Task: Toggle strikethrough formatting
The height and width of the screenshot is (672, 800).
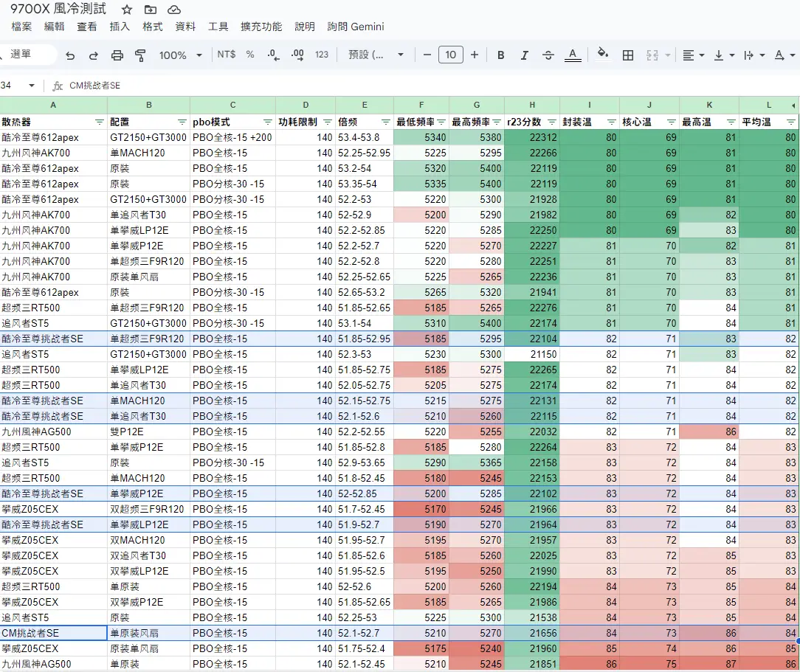Action: tap(548, 55)
